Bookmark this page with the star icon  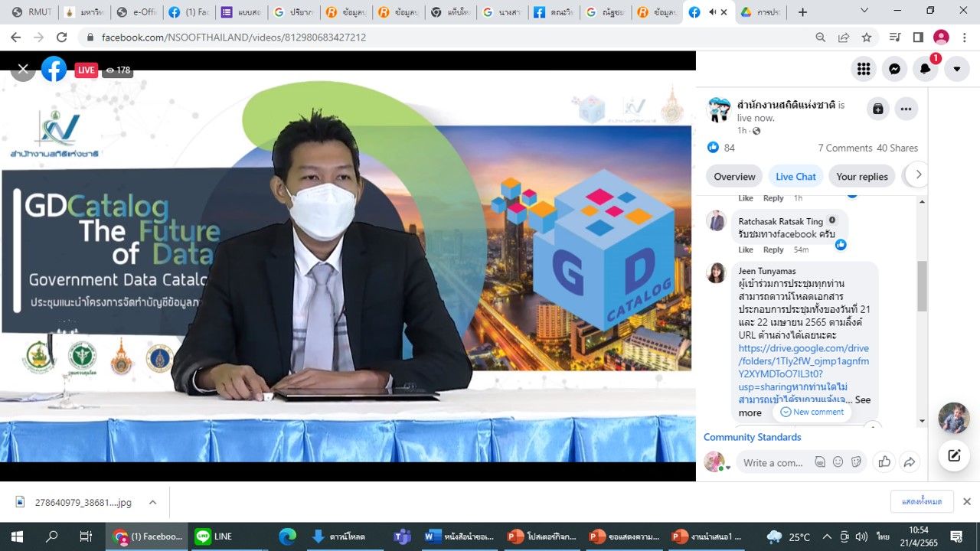(x=866, y=37)
